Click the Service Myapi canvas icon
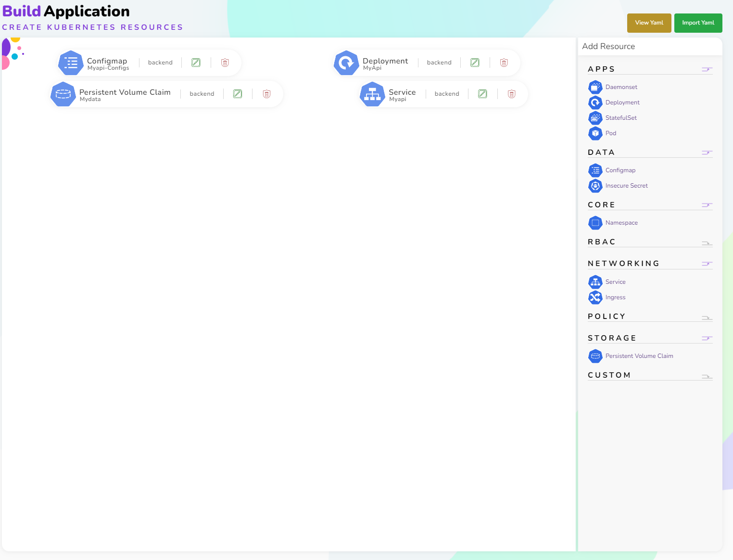This screenshot has width=733, height=560. 372,94
